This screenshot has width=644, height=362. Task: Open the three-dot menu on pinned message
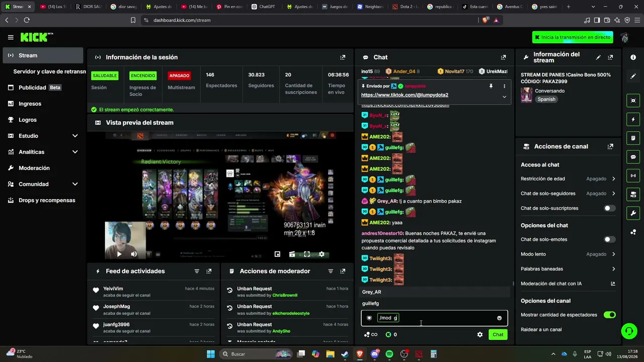tap(504, 86)
